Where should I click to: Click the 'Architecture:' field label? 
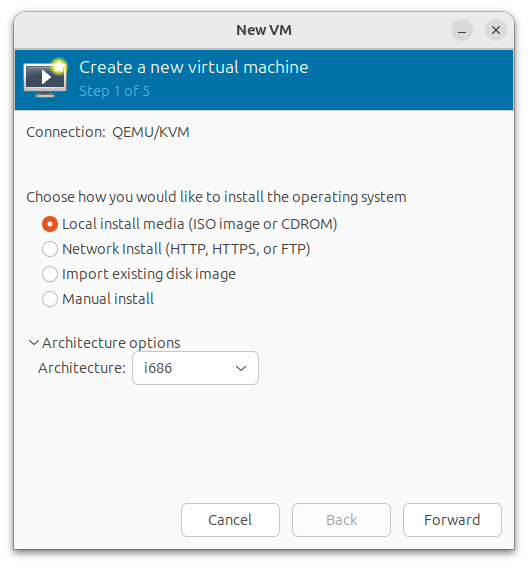pos(82,368)
